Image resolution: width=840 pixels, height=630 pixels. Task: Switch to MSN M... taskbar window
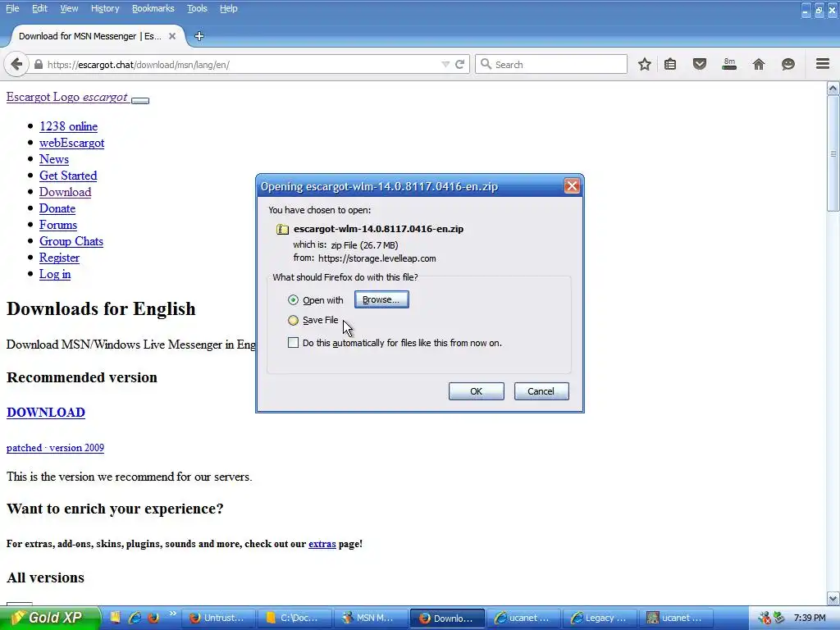370,618
